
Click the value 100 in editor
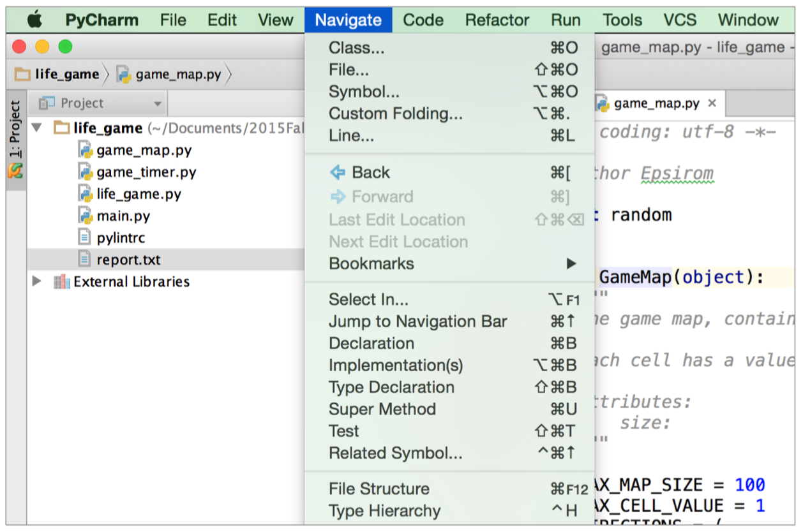tap(749, 485)
